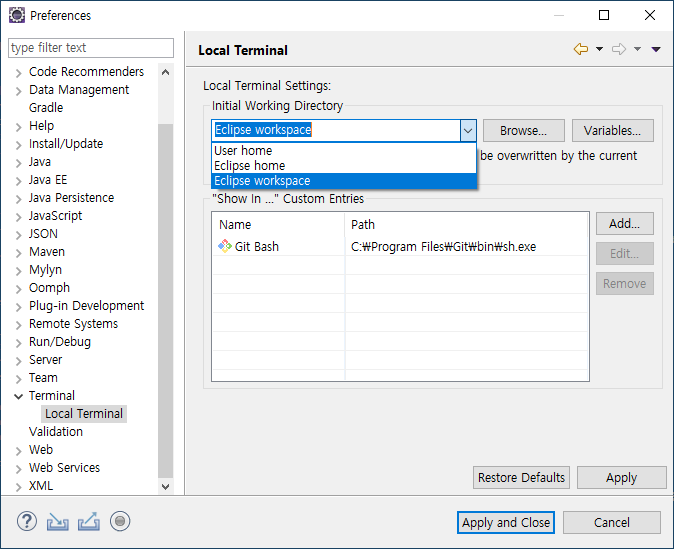This screenshot has height=549, width=674.
Task: Click Apply and Close
Action: 506,522
